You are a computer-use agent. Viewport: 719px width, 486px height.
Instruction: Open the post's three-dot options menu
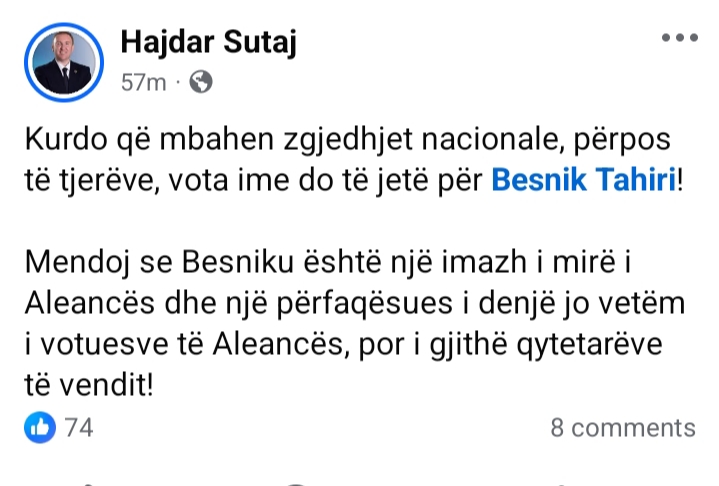(x=679, y=39)
